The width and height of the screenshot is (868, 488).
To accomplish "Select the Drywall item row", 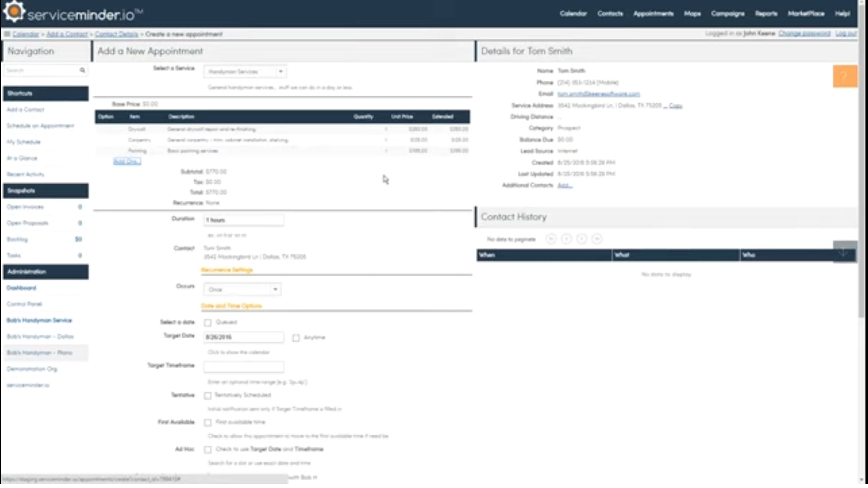I will tap(282, 129).
